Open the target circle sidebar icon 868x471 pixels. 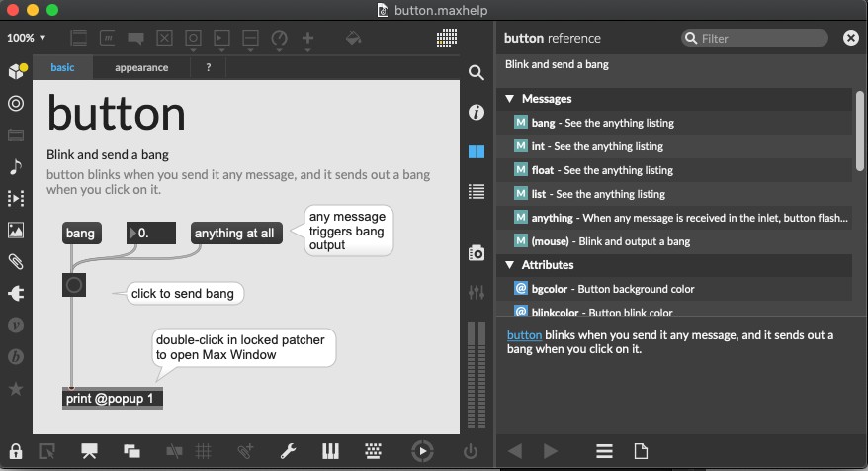tap(16, 103)
